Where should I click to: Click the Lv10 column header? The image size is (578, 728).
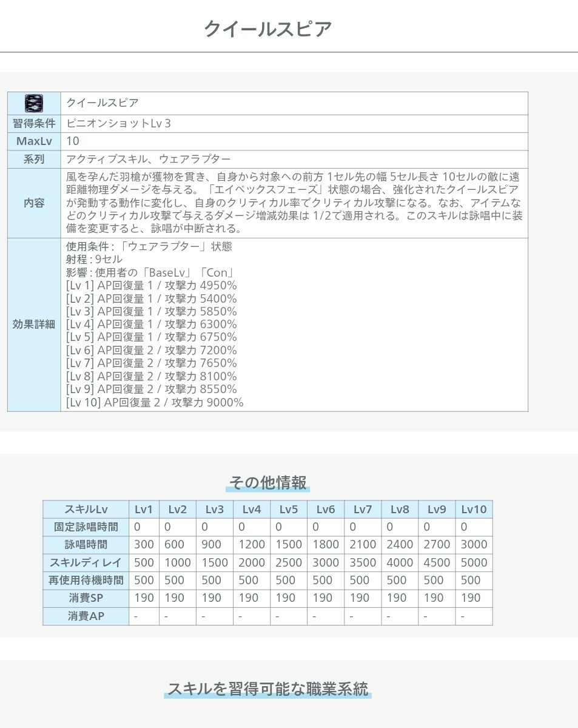[473, 510]
